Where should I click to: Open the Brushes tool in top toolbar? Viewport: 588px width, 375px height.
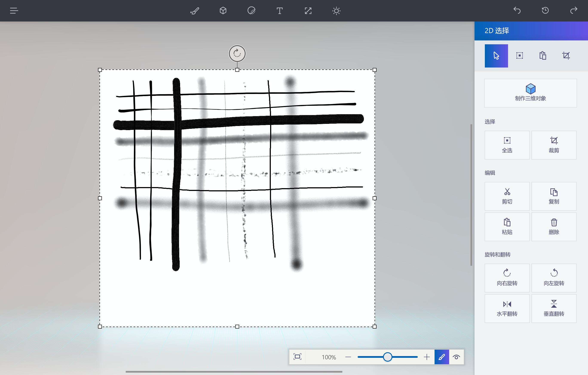pyautogui.click(x=195, y=11)
